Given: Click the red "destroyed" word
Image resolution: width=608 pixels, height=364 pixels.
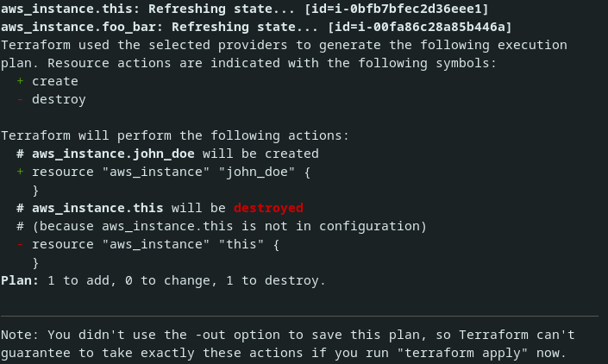Looking at the screenshot, I should click(x=269, y=208).
